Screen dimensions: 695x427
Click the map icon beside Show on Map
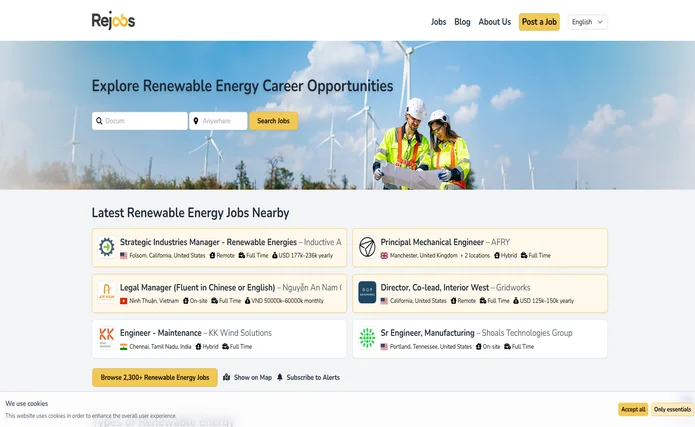226,377
